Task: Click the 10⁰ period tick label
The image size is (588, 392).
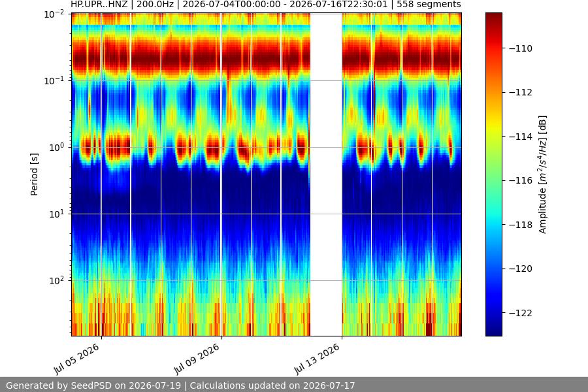Action: coord(57,148)
